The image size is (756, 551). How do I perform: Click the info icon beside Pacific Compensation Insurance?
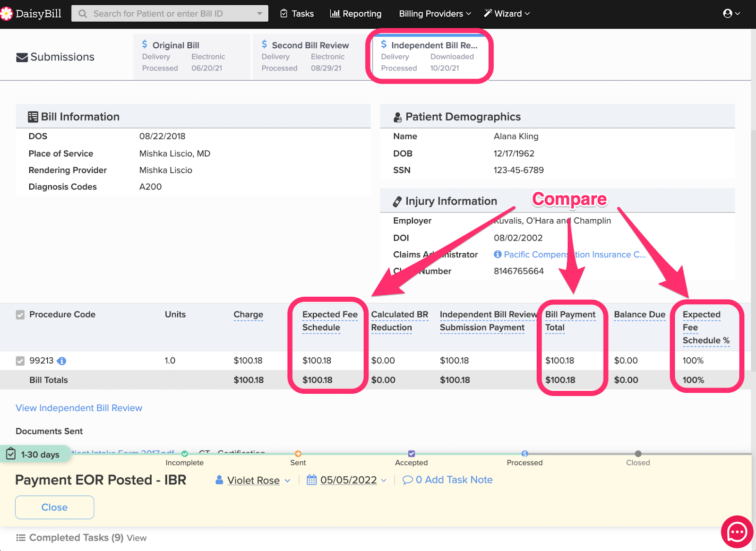pos(498,254)
